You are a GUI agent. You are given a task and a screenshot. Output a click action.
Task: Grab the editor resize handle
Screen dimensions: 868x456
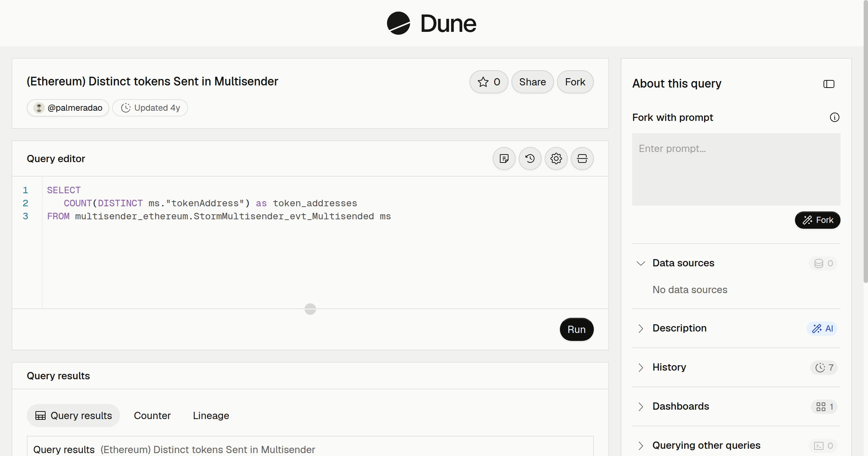[x=310, y=309]
